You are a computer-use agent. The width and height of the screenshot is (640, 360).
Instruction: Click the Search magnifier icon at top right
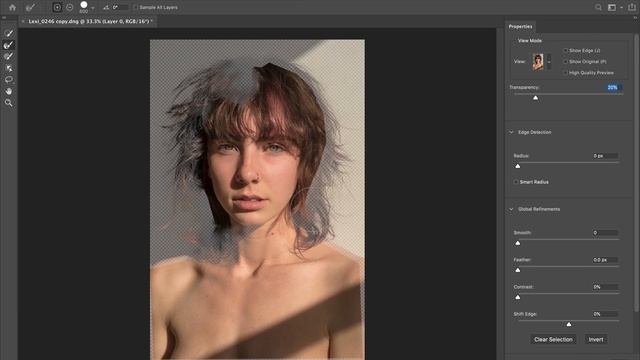tap(598, 7)
